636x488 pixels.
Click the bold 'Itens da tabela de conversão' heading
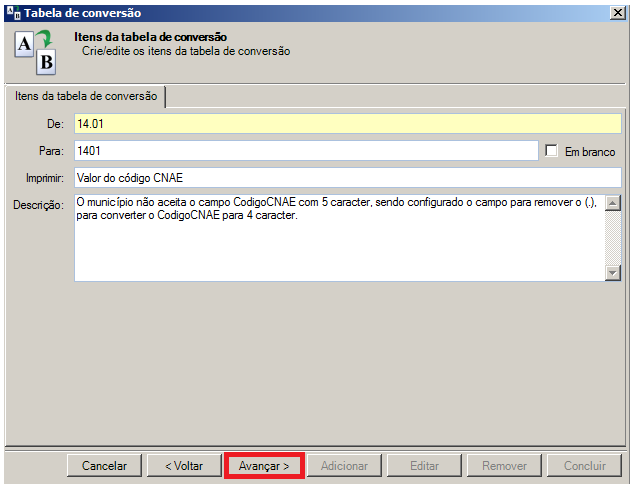(150, 37)
